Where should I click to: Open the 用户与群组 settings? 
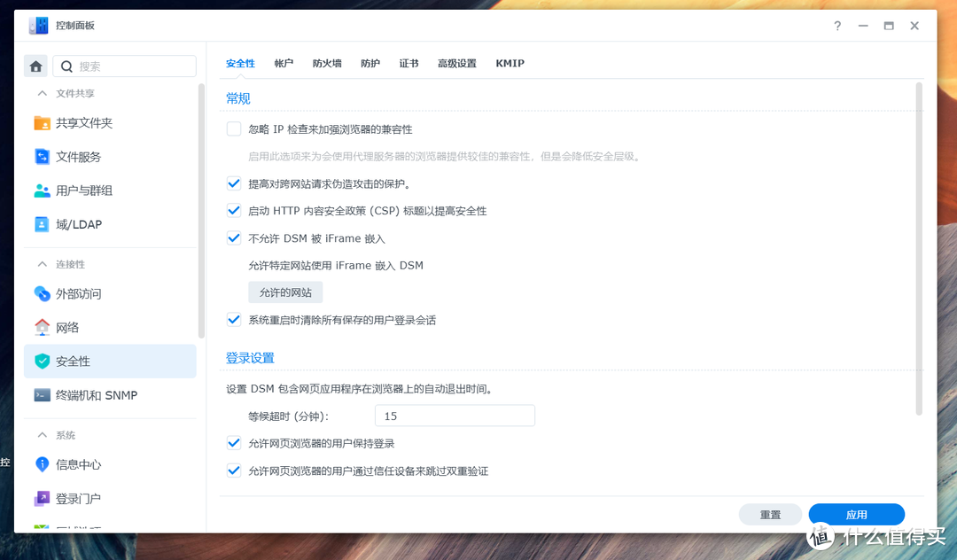tap(85, 190)
